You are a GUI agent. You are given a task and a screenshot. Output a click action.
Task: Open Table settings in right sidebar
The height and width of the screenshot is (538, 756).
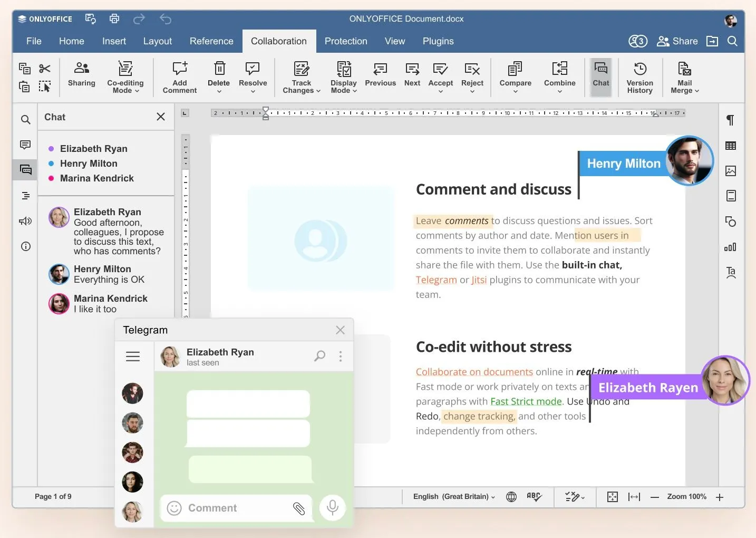[731, 146]
